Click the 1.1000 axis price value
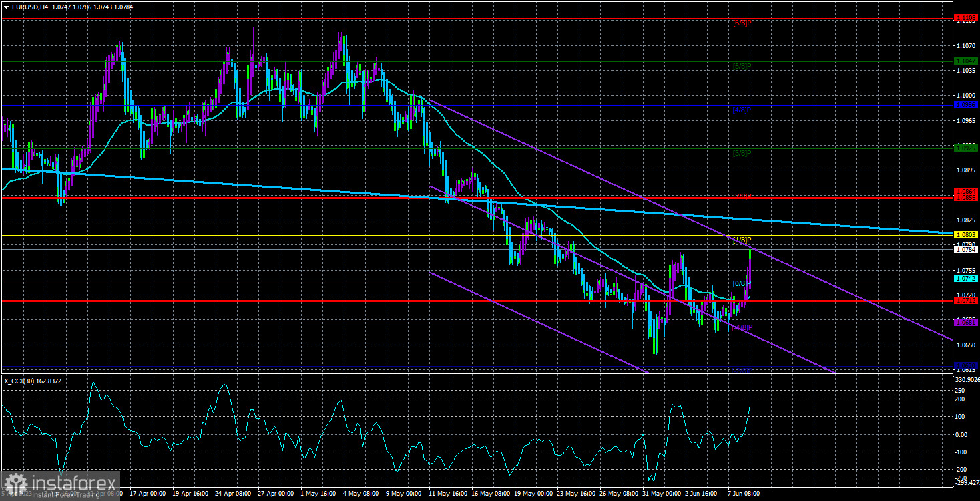The image size is (980, 501). tap(965, 96)
